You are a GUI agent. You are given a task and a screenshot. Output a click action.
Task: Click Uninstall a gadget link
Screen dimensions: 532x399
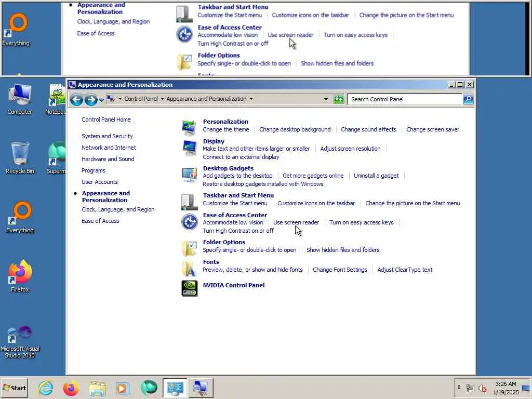[x=376, y=176]
